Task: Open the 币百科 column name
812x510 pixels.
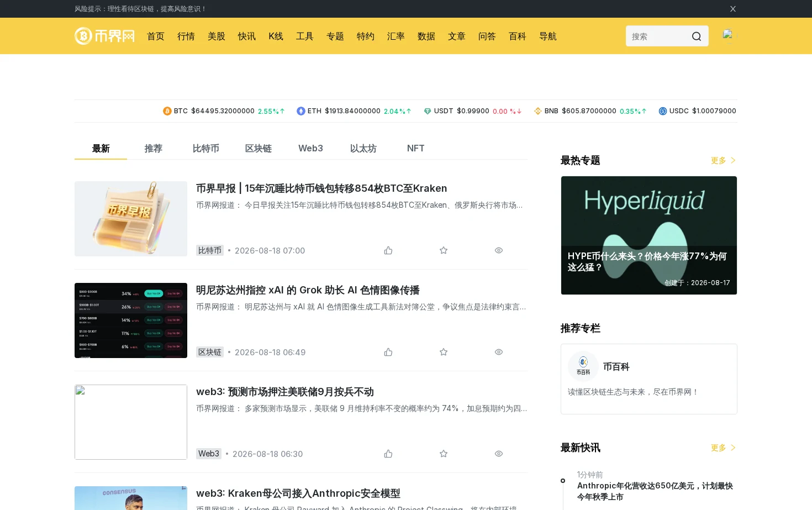Action: 616,366
